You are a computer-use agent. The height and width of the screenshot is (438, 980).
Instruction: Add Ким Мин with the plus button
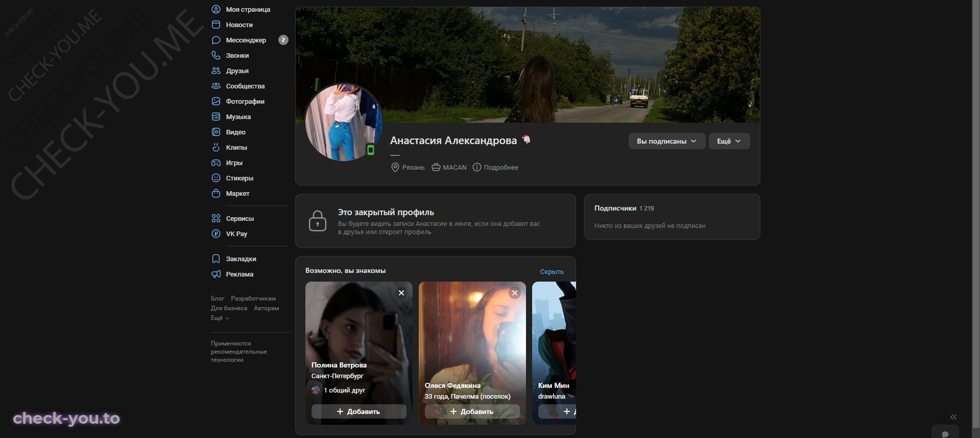pyautogui.click(x=557, y=411)
